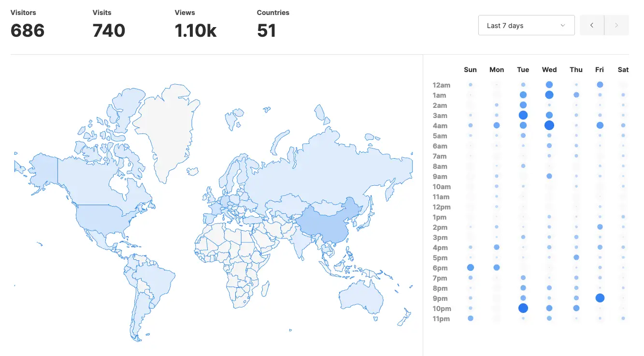
Task: Click Russia on the world map
Action: click(x=329, y=169)
